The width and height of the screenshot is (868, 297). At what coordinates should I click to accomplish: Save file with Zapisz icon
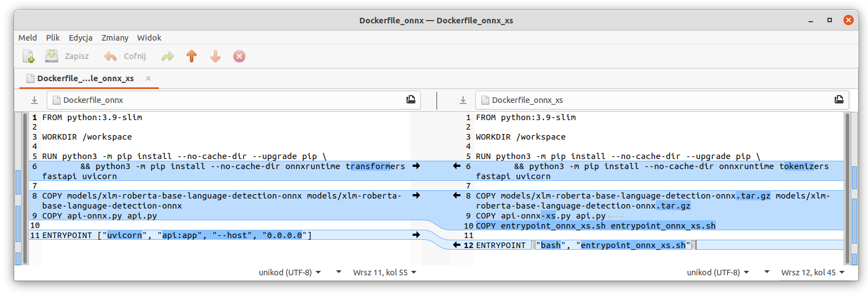click(x=52, y=56)
